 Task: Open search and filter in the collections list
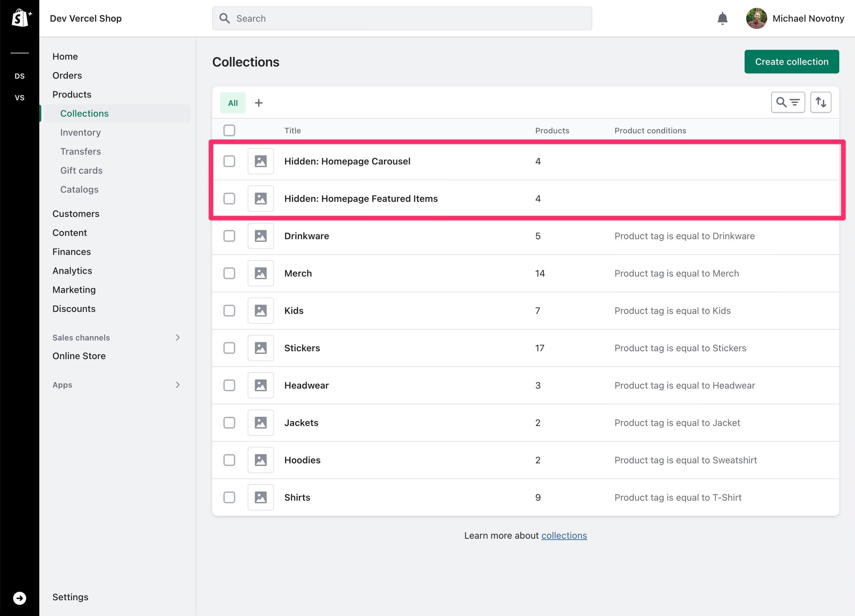788,102
